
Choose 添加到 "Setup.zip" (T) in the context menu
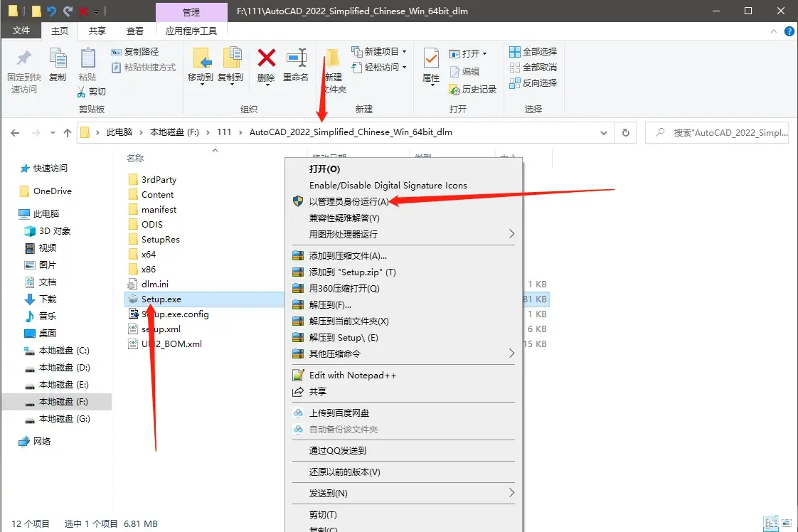[x=403, y=272]
